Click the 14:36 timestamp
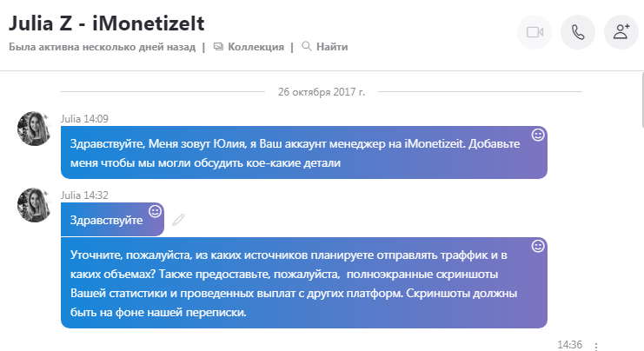This screenshot has width=644, height=351. point(568,345)
